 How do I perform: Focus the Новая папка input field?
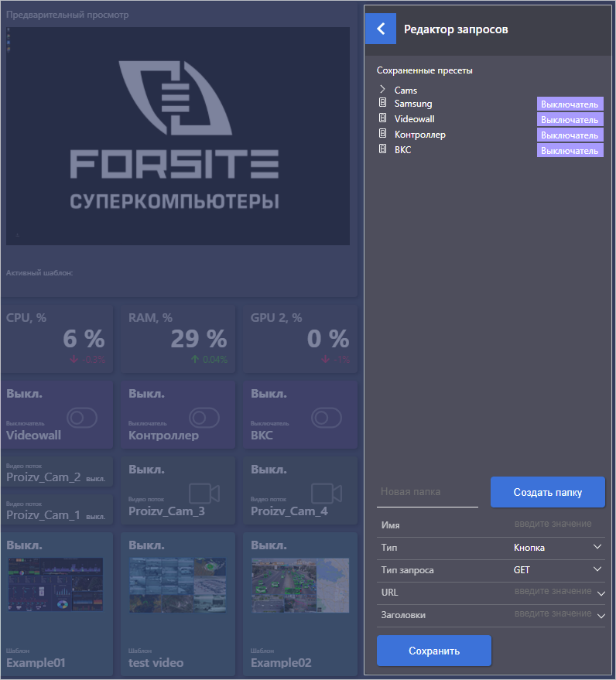pyautogui.click(x=427, y=492)
